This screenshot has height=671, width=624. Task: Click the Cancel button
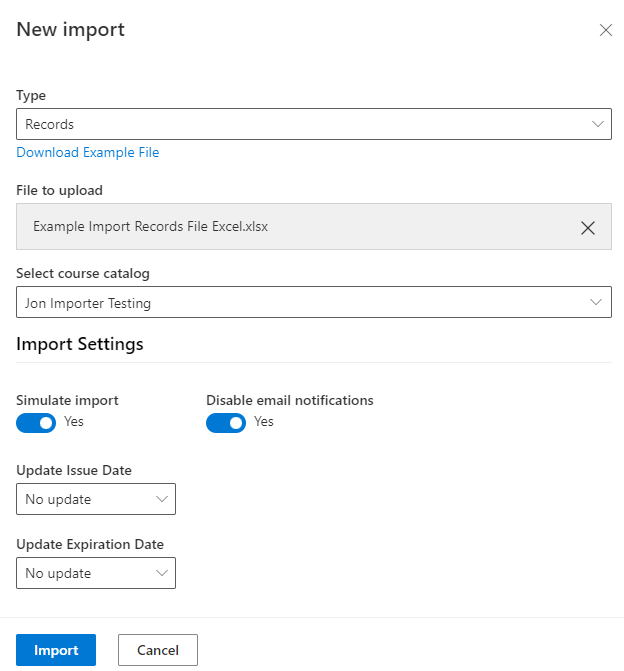click(x=158, y=650)
